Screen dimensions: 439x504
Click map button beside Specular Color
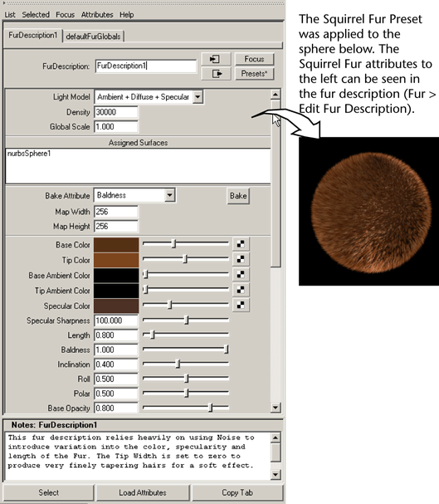coord(241,305)
